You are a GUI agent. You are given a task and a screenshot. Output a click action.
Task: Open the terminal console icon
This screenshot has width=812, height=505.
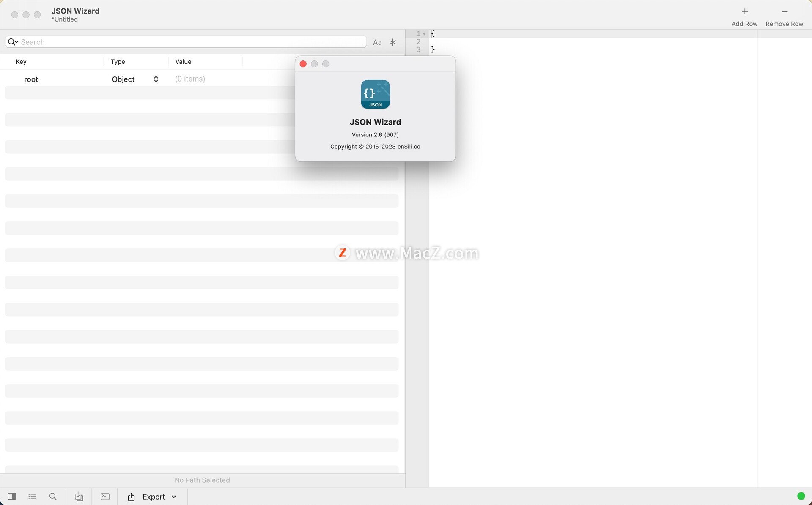(105, 497)
